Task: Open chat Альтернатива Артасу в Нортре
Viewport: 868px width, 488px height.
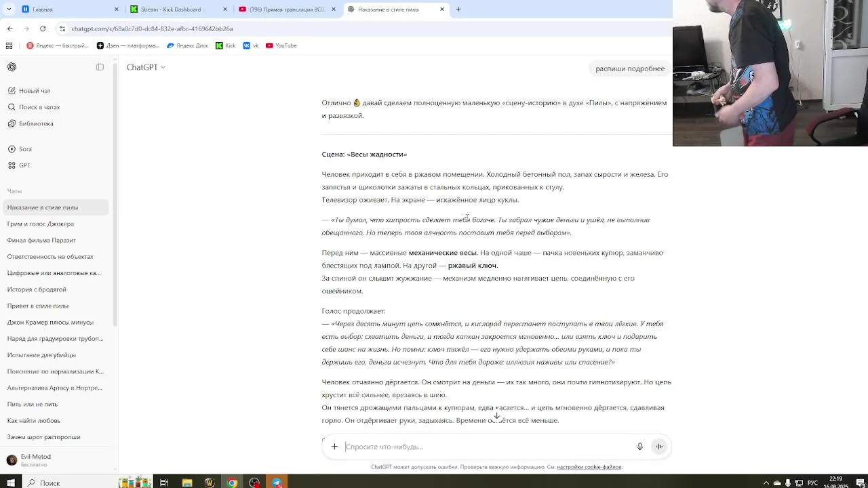Action: [x=56, y=388]
